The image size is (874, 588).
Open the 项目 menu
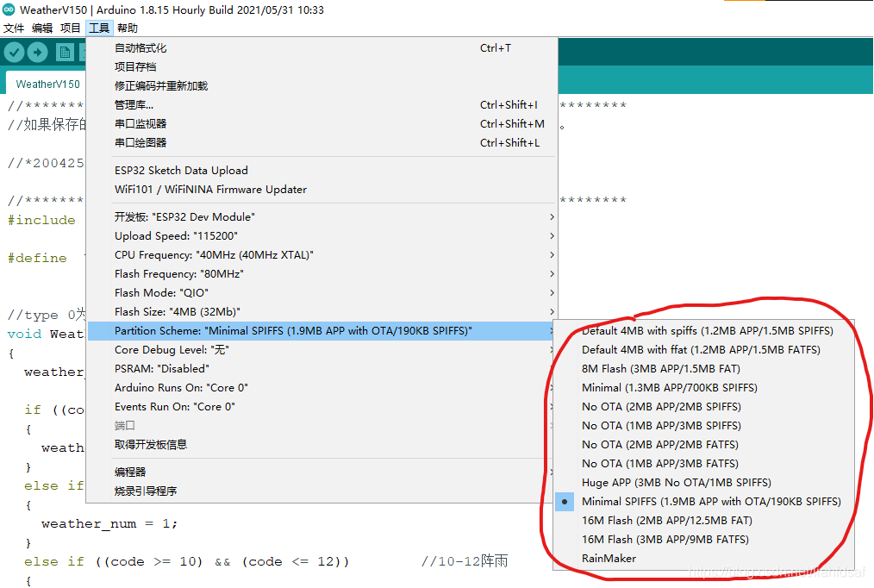coord(70,28)
